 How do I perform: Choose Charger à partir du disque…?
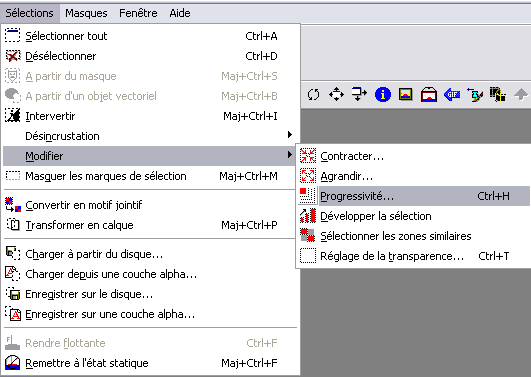[x=150, y=254]
